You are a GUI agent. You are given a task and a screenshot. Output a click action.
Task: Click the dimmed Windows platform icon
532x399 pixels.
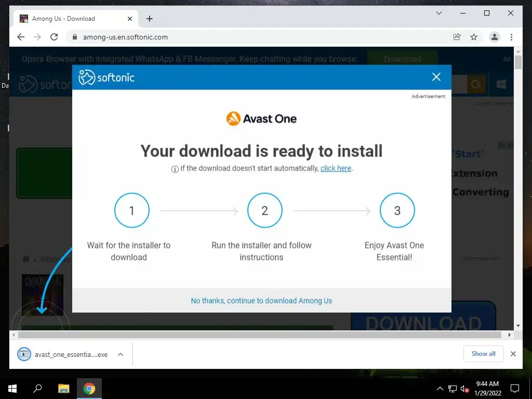[x=501, y=84]
